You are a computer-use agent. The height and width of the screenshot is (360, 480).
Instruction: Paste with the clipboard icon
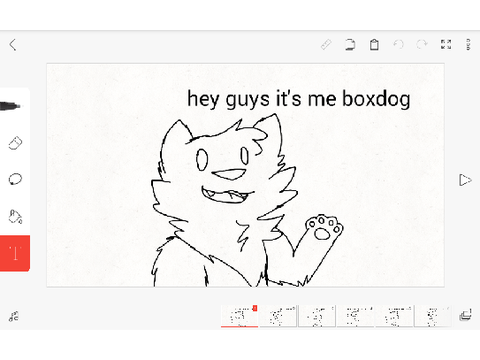click(x=374, y=45)
